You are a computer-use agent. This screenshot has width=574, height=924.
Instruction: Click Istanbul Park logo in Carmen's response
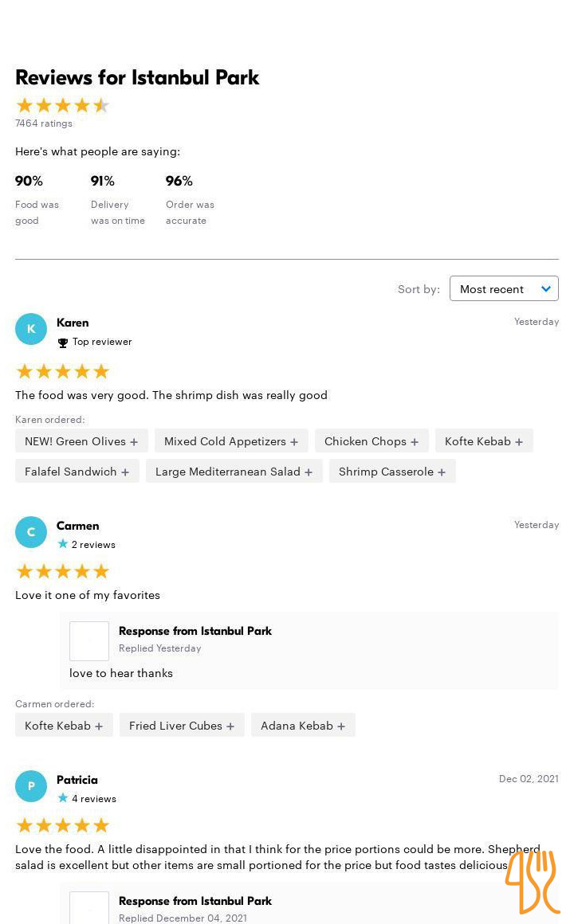point(89,641)
